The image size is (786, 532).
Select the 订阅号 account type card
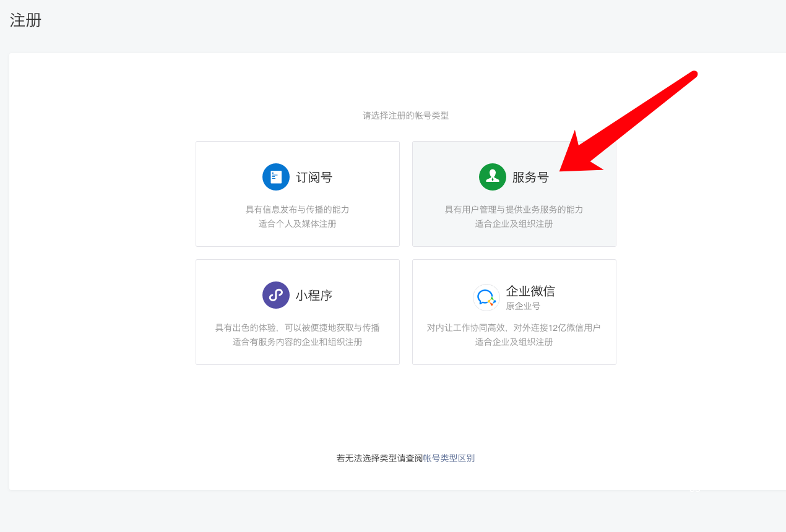click(x=297, y=194)
